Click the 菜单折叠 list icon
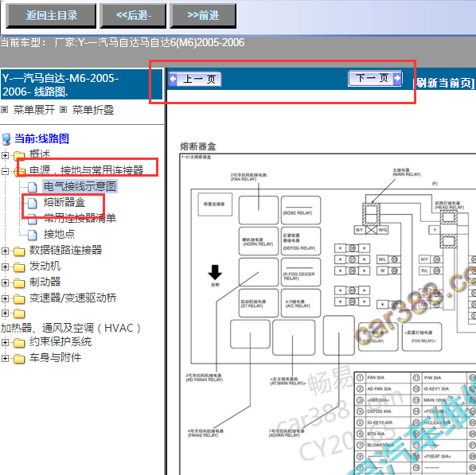The height and width of the screenshot is (475, 476). [x=63, y=110]
